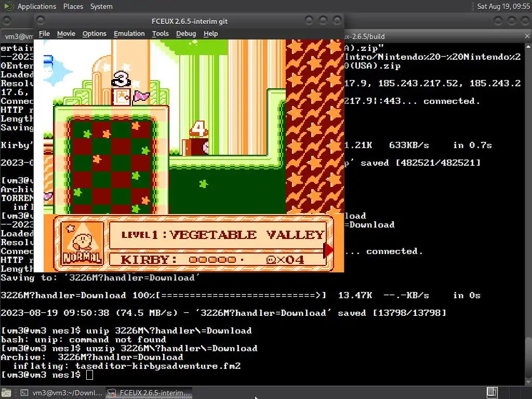This screenshot has width=532, height=399.
Task: Click the FCEUX icon in the taskbar button
Action: coord(112,393)
